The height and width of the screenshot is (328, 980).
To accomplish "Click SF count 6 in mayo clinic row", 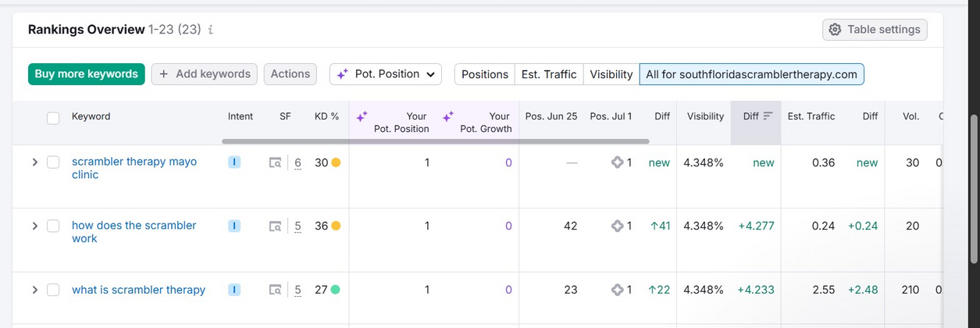I will point(298,162).
